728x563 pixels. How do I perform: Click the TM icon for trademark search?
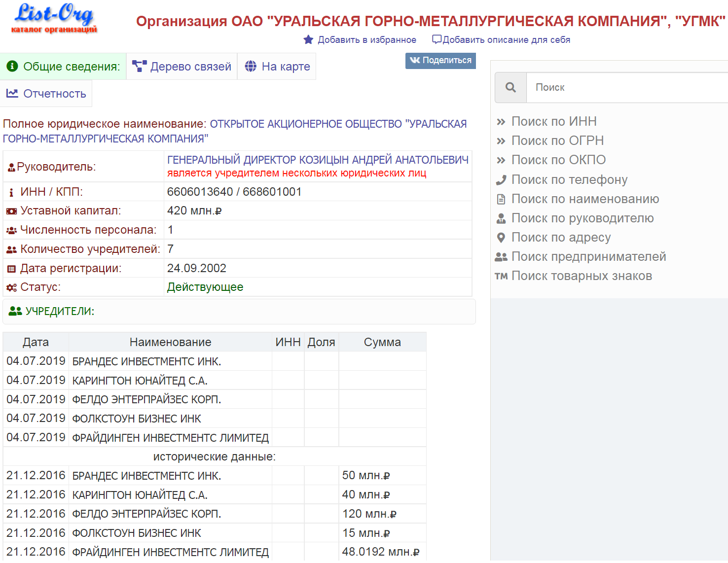[x=501, y=276]
